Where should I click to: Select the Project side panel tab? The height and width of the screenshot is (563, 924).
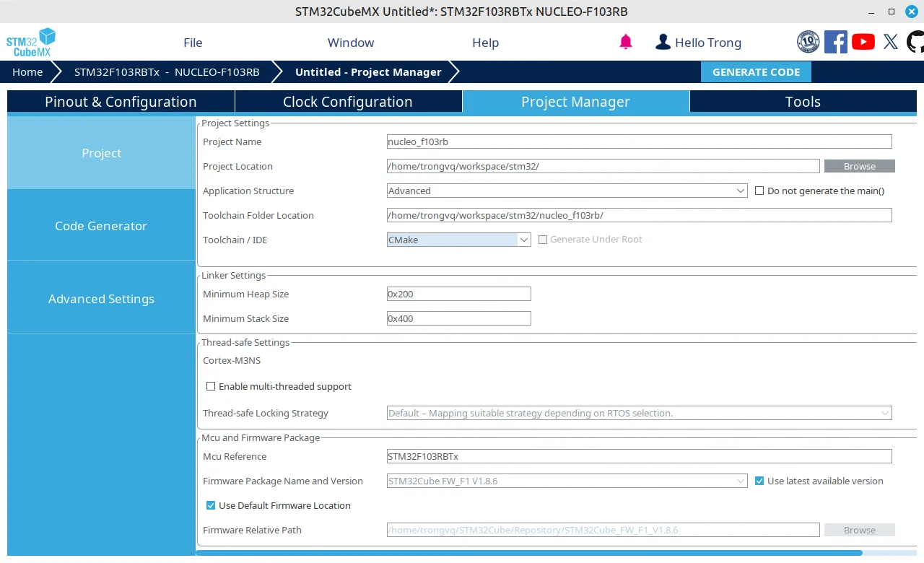pos(101,153)
